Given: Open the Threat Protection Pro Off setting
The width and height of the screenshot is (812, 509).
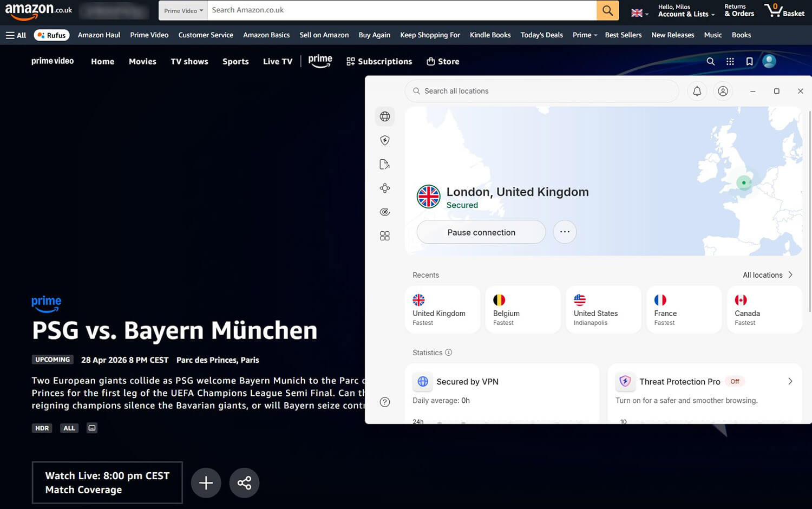Looking at the screenshot, I should [735, 381].
